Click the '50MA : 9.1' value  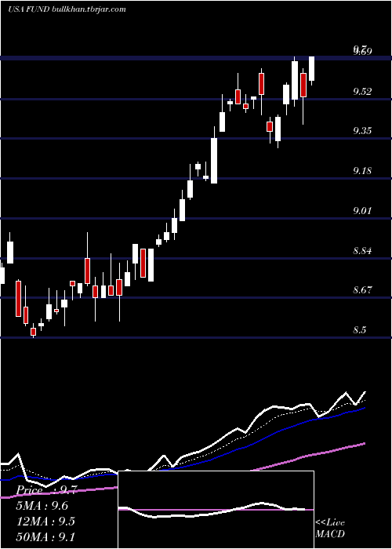click(x=45, y=536)
